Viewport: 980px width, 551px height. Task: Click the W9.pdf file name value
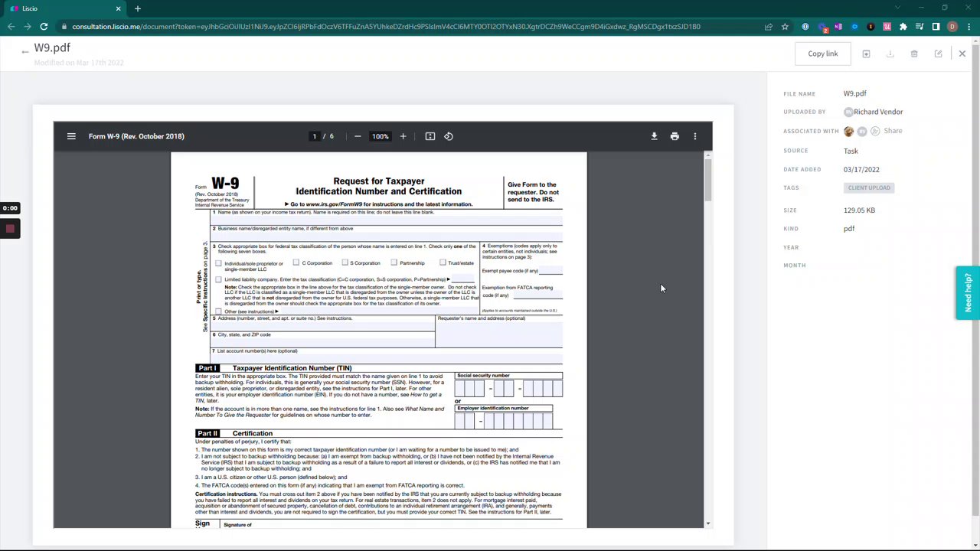855,93
